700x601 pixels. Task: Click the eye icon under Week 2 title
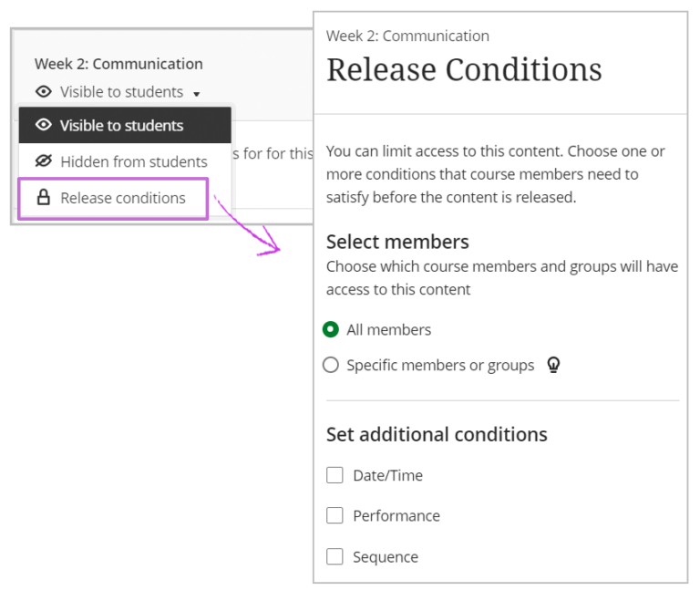[43, 92]
